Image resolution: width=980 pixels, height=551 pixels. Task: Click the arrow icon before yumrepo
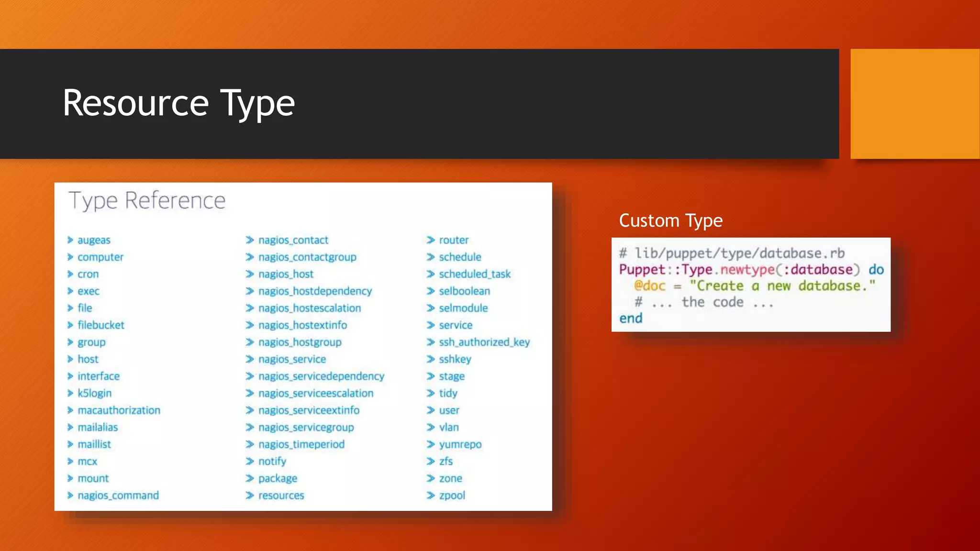tap(431, 444)
